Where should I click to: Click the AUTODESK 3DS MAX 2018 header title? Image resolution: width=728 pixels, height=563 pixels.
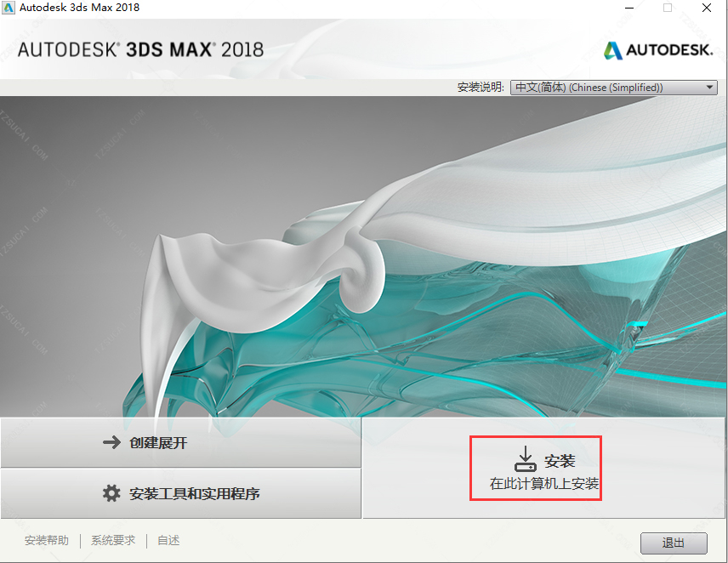[x=140, y=49]
